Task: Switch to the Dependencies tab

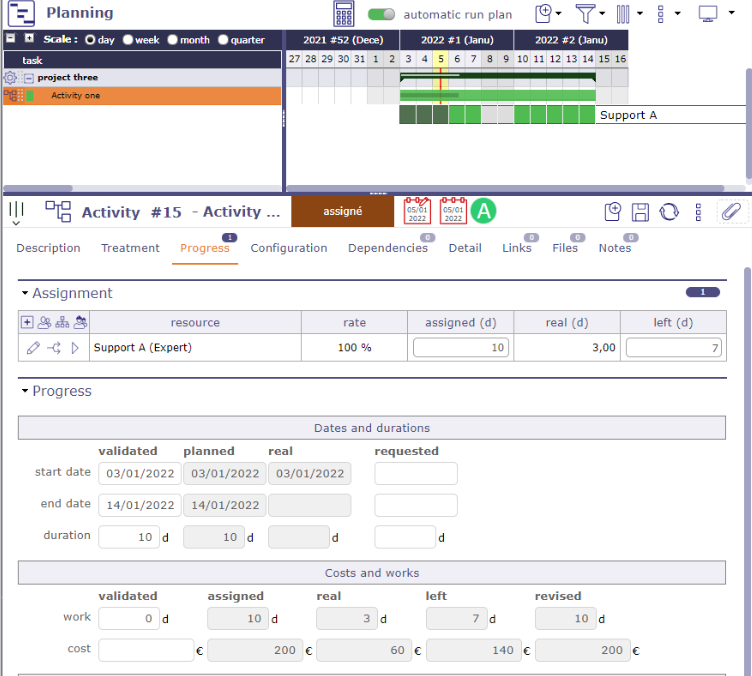Action: click(x=387, y=248)
